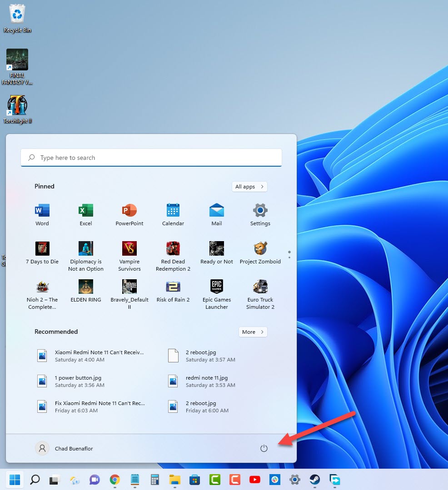This screenshot has width=448, height=490.
Task: Show More recommended items
Action: click(253, 332)
